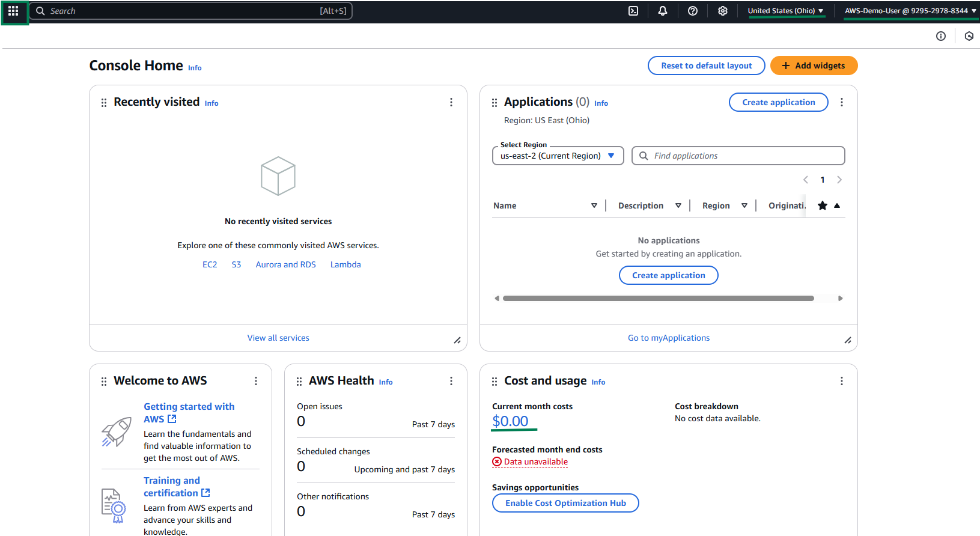Image resolution: width=980 pixels, height=536 pixels.
Task: Open Training and certification link
Action: click(177, 487)
